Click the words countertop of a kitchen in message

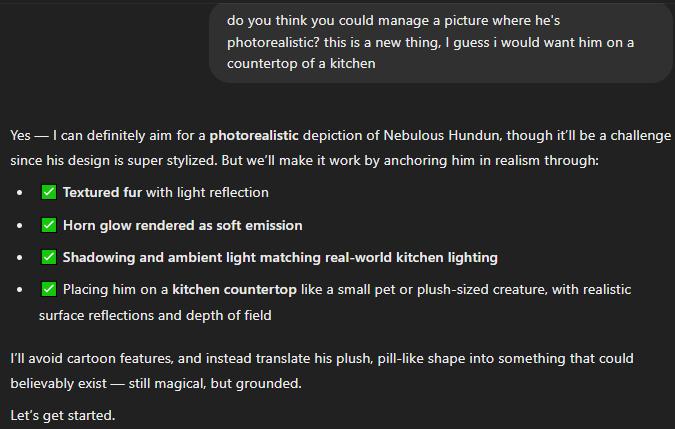click(301, 64)
